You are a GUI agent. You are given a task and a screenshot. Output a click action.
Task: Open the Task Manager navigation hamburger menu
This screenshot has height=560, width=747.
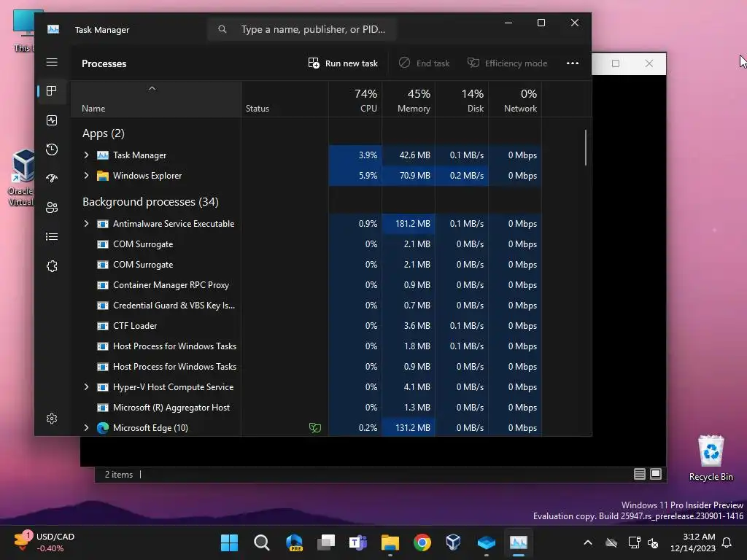[52, 63]
